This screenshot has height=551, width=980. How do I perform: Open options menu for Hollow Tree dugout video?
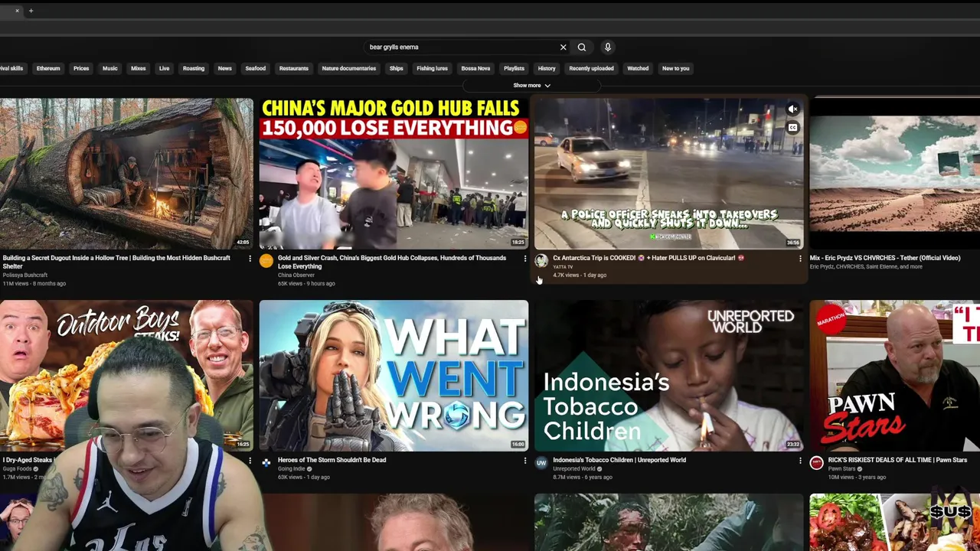[250, 259]
